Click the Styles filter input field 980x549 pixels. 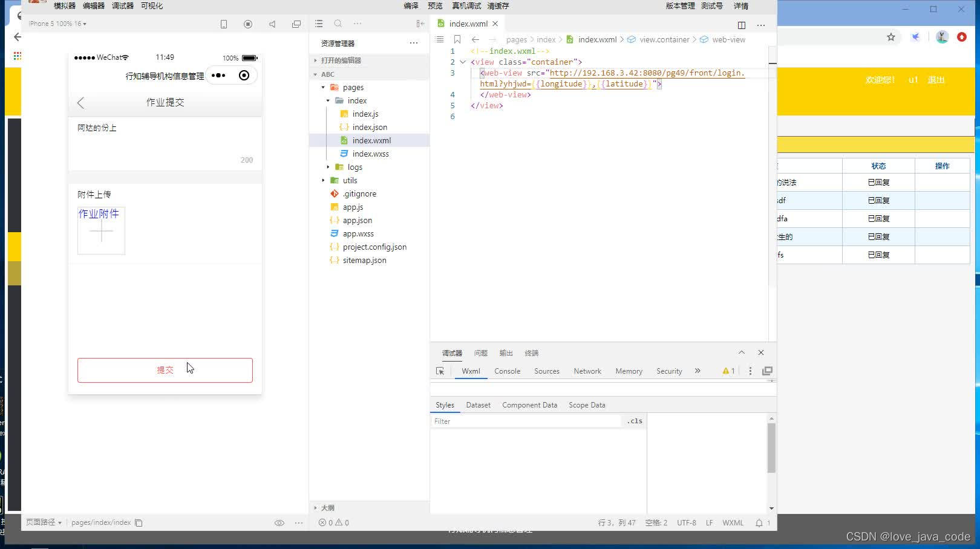tap(526, 421)
